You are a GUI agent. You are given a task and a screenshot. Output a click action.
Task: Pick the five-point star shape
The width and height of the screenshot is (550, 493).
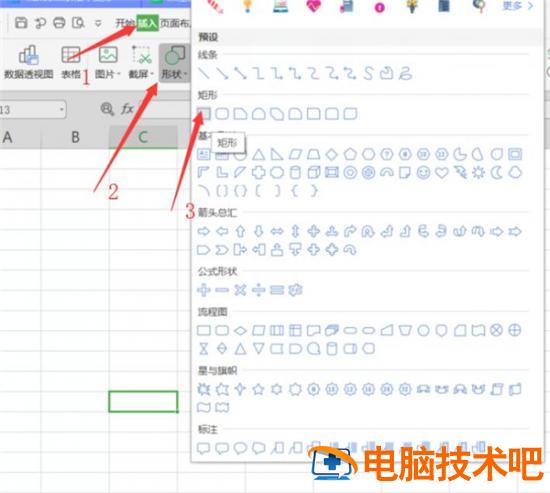[x=259, y=389]
